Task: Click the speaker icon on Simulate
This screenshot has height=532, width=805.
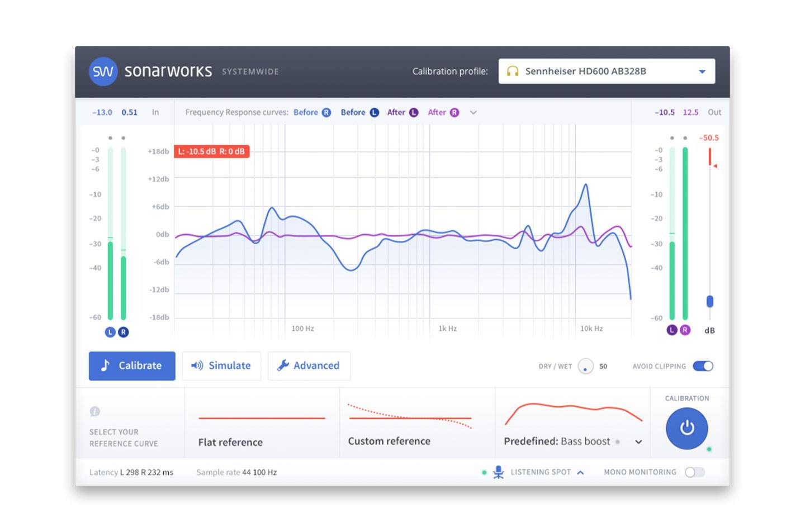Action: 197,365
